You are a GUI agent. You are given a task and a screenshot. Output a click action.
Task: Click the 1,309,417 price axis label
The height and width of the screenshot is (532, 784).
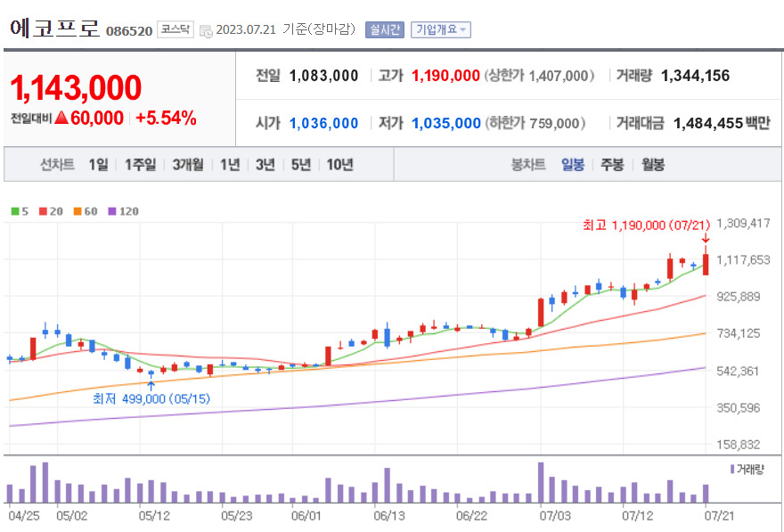click(x=744, y=224)
